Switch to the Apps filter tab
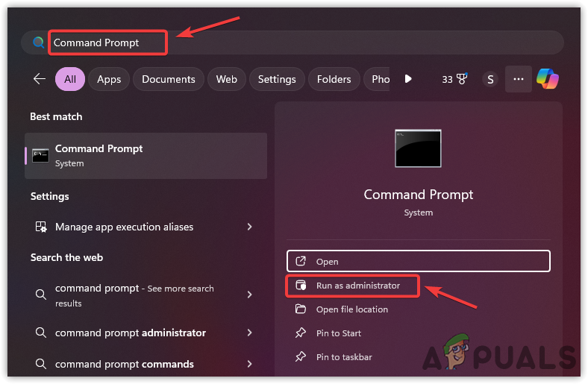 (x=109, y=79)
